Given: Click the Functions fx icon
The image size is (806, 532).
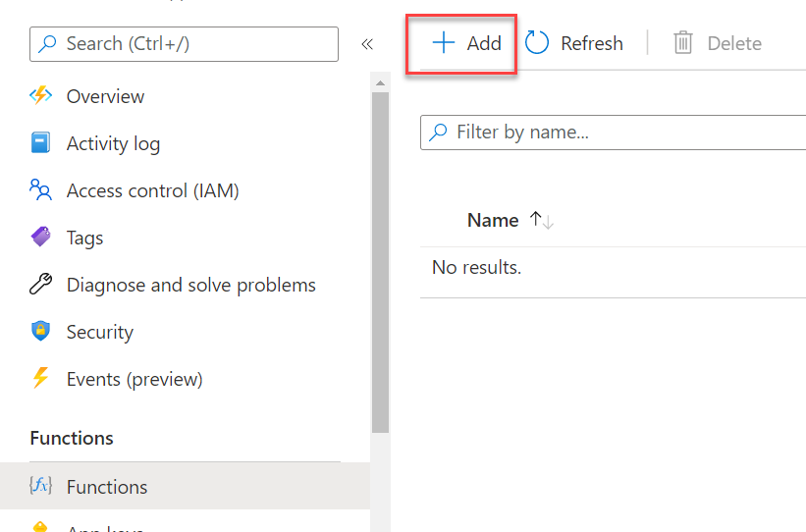Looking at the screenshot, I should point(40,486).
